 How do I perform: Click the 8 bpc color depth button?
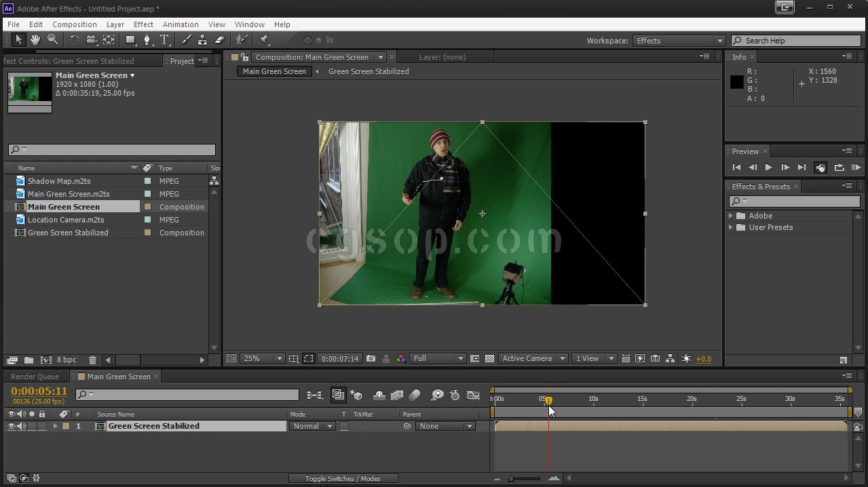(67, 359)
